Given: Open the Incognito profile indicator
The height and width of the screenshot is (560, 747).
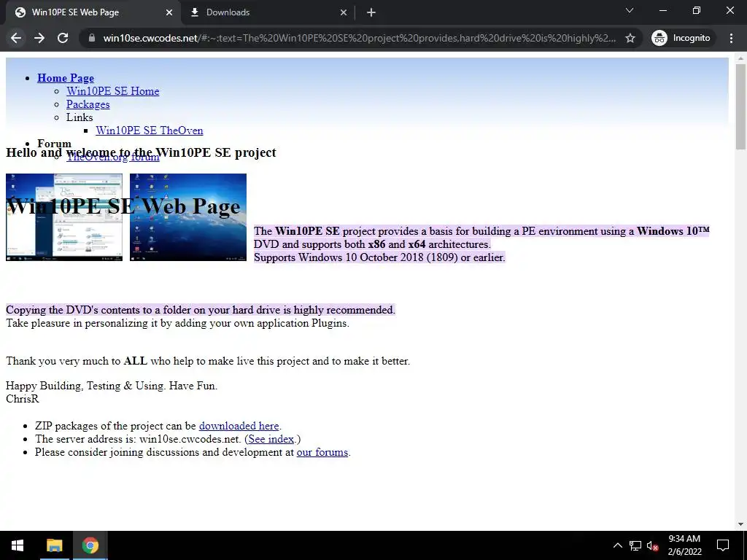Looking at the screenshot, I should [x=681, y=38].
